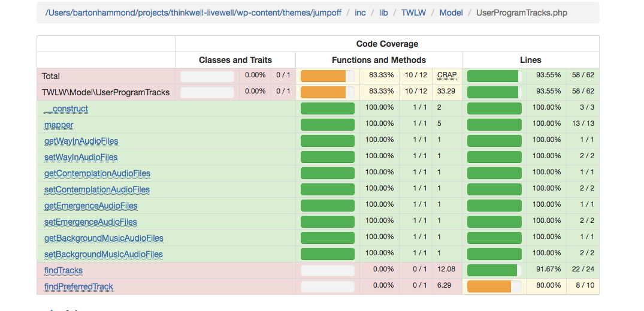Click class row 10 / 12 methods count
Image resolution: width=644 pixels, height=311 pixels.
[416, 91]
